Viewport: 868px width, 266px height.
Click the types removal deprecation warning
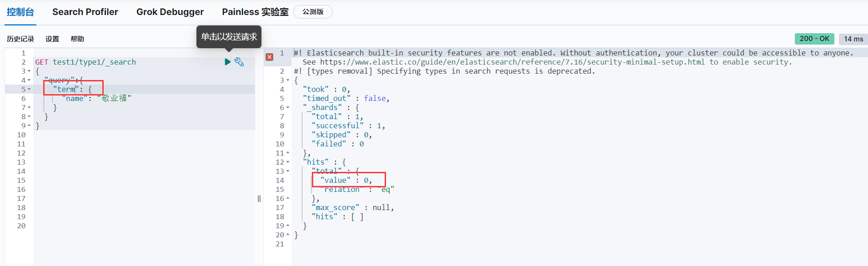[x=444, y=71]
